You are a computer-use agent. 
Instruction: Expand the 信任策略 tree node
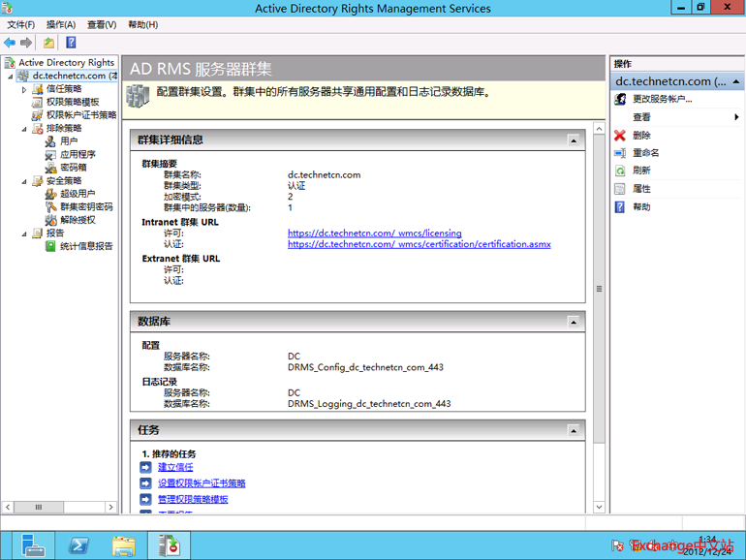(x=25, y=89)
